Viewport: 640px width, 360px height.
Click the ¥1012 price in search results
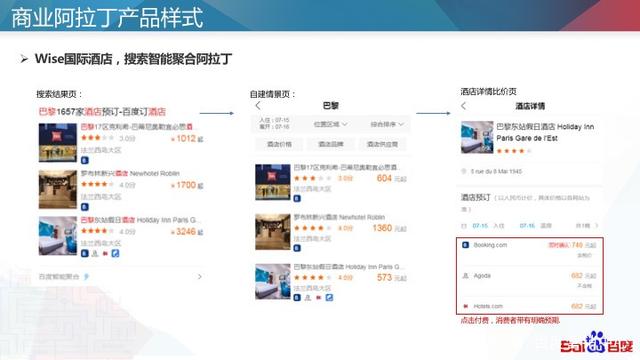click(187, 139)
